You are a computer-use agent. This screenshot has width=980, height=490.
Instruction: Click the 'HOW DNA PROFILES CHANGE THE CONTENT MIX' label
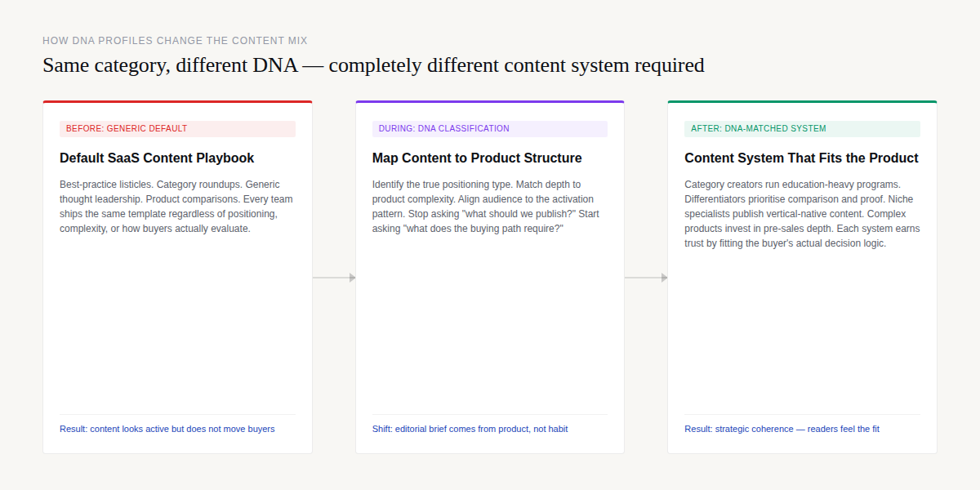pos(175,40)
